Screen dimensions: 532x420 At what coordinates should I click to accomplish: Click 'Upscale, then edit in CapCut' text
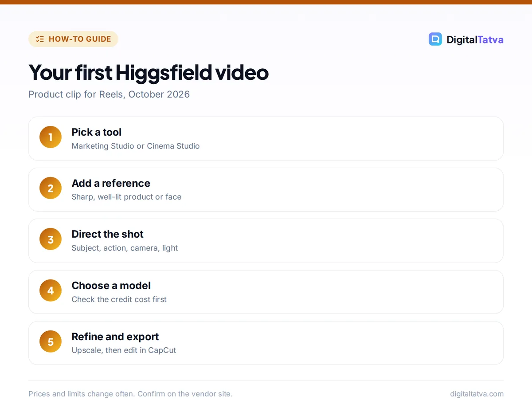pyautogui.click(x=124, y=350)
